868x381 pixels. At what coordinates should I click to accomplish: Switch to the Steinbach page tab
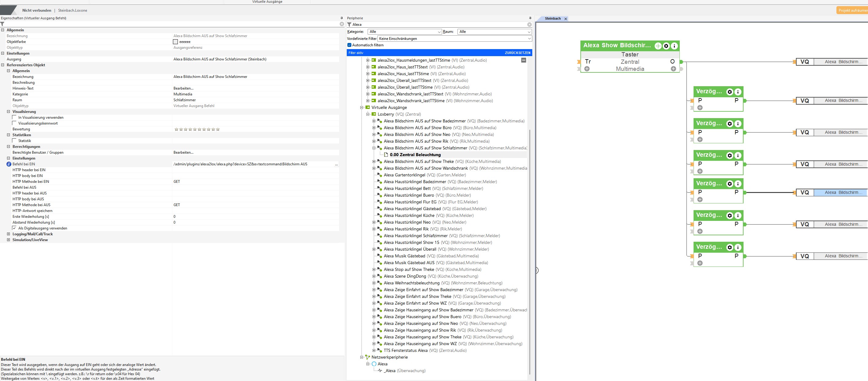tap(553, 18)
